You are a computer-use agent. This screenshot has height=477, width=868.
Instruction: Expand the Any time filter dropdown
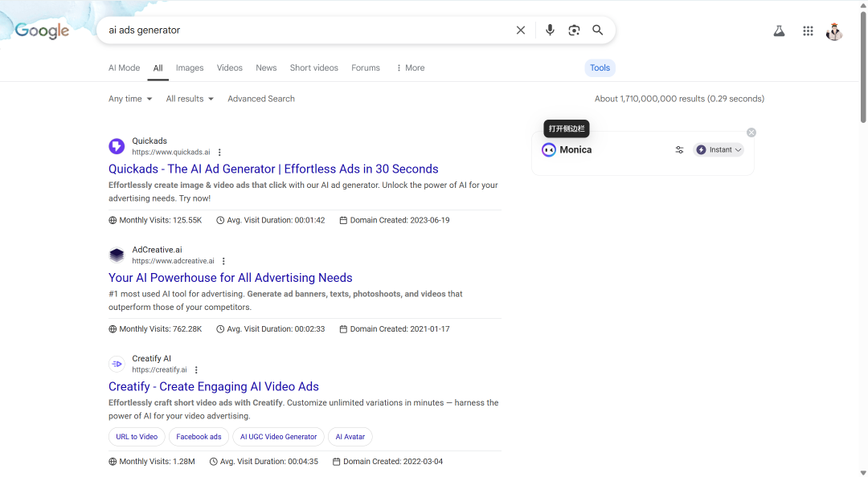[x=130, y=99]
